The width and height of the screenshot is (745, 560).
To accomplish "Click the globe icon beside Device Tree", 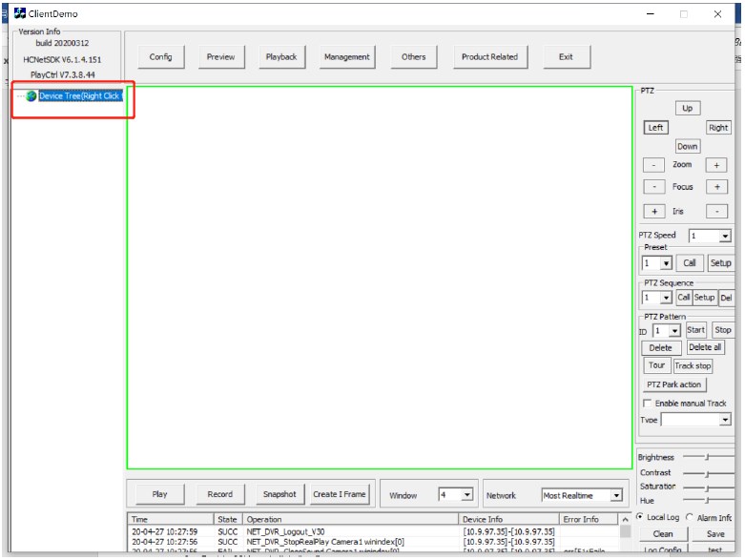I will [31, 96].
